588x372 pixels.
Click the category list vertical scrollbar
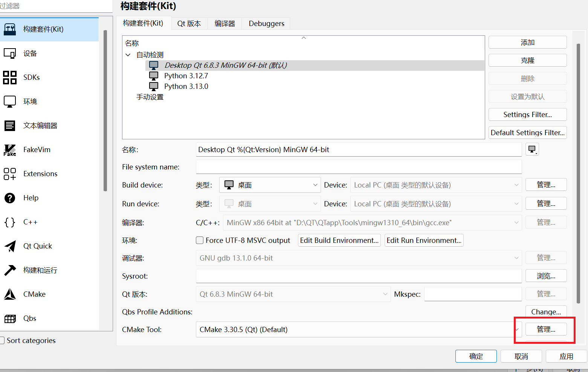click(x=105, y=111)
